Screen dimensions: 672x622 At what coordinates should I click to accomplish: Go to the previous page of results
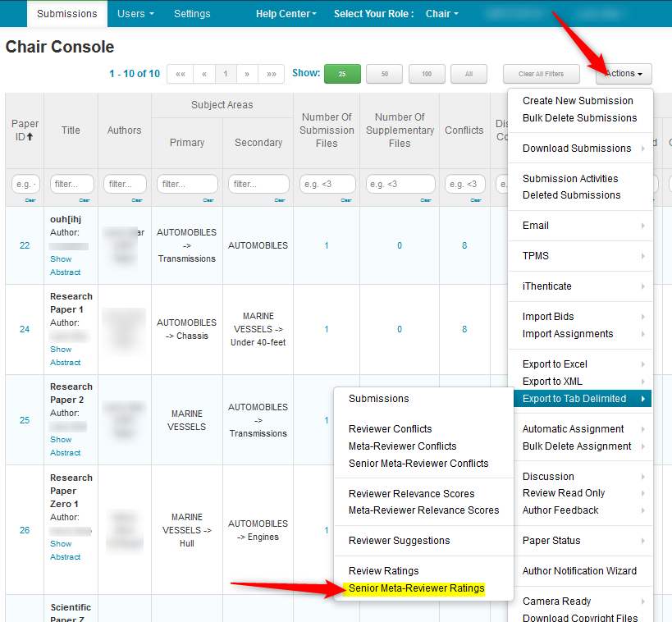[204, 74]
